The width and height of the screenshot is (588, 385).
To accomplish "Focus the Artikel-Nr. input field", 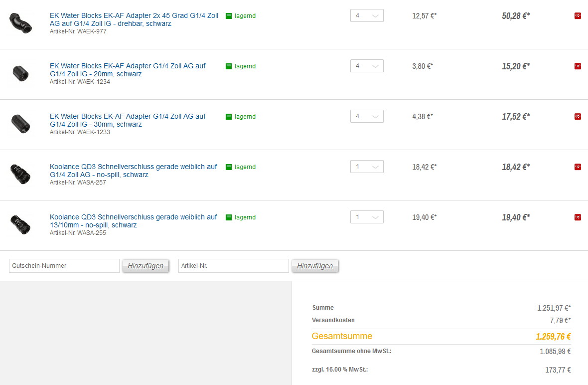I will coord(234,266).
